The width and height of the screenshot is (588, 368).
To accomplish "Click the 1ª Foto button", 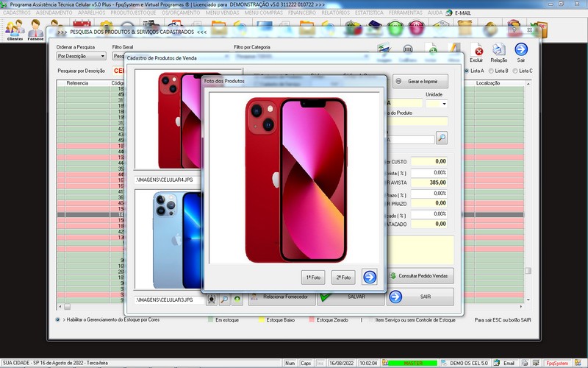I will [x=313, y=277].
